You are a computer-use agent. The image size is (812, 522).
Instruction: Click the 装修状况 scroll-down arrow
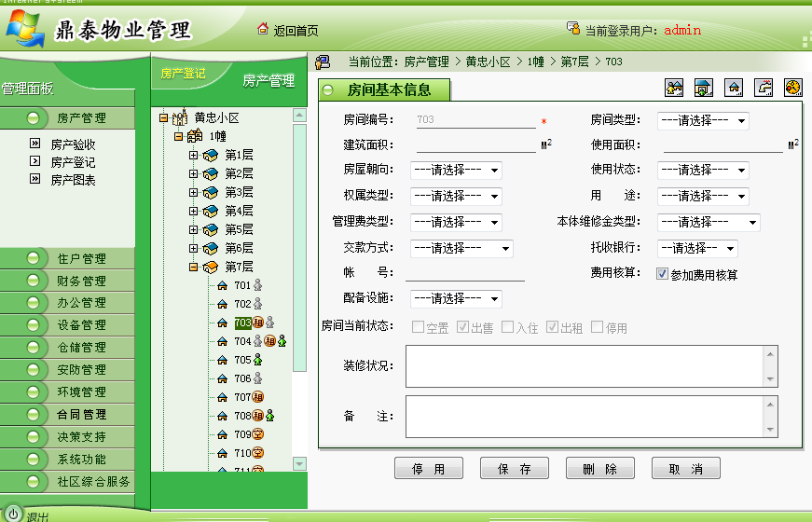770,379
